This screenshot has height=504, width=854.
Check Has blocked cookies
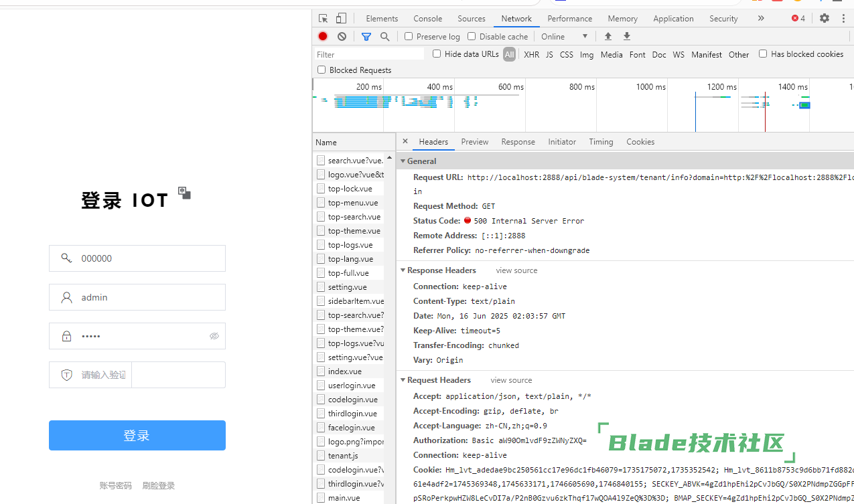pyautogui.click(x=763, y=54)
